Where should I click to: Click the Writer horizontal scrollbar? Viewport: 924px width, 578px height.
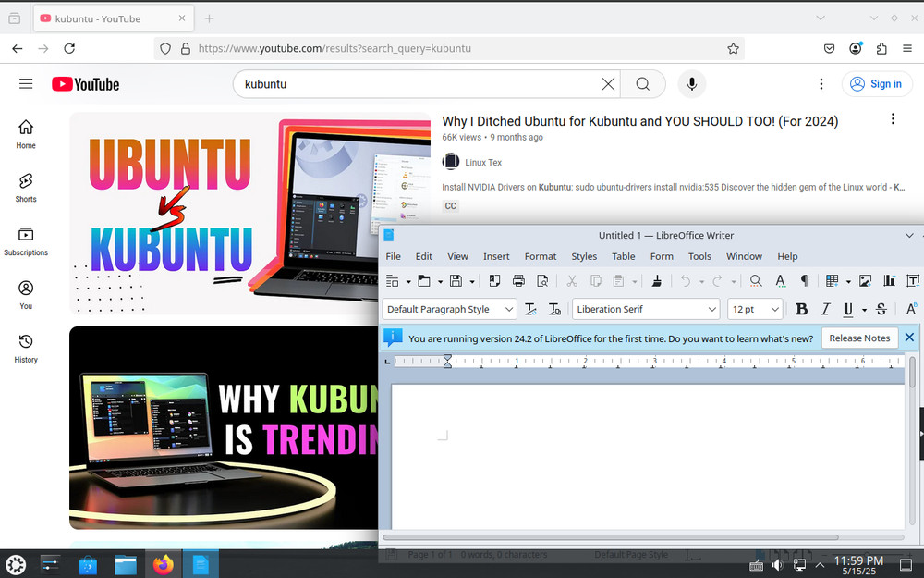[611, 537]
